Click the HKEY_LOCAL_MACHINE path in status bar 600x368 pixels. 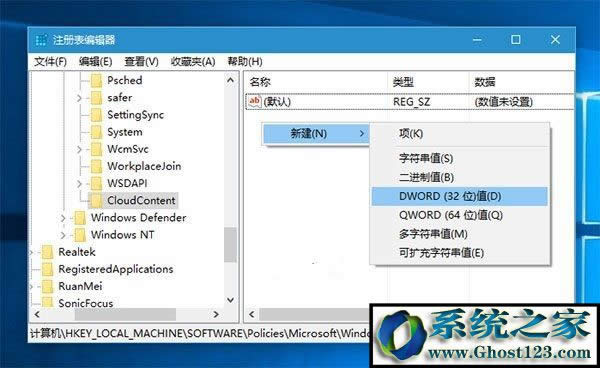point(124,334)
